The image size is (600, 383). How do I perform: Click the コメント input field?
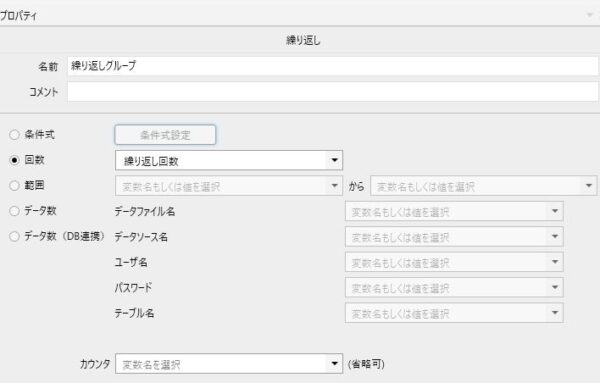333,92
